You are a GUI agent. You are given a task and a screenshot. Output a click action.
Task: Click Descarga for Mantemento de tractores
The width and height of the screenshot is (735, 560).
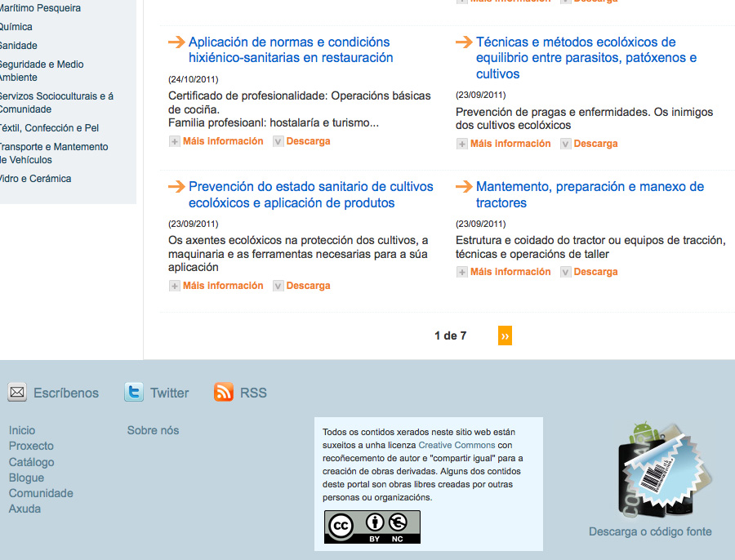595,272
